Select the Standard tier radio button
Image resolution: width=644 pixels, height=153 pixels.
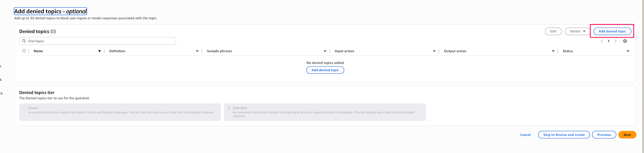click(229, 108)
